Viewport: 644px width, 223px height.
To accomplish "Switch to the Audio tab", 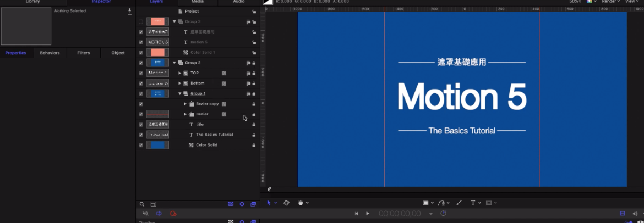I will (x=239, y=2).
